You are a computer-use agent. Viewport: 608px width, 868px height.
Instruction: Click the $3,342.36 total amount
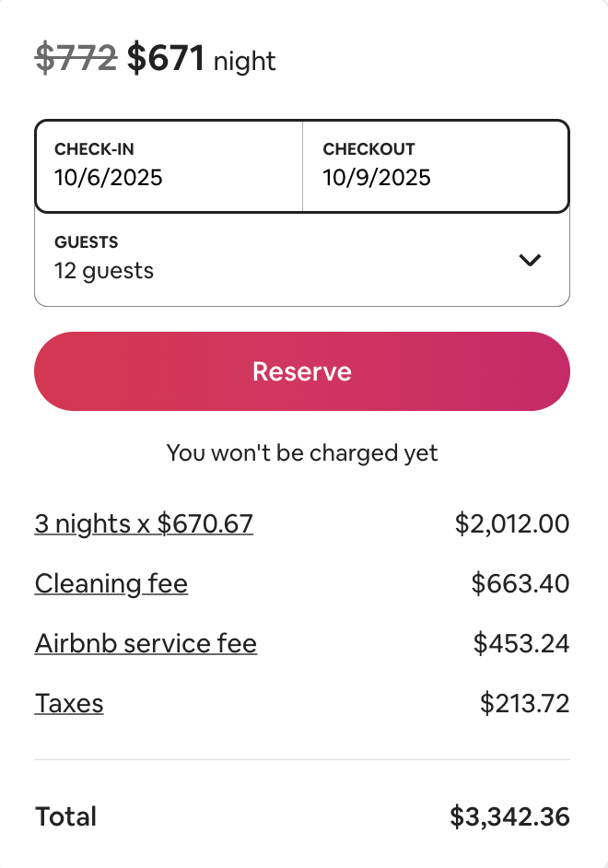pyautogui.click(x=509, y=816)
